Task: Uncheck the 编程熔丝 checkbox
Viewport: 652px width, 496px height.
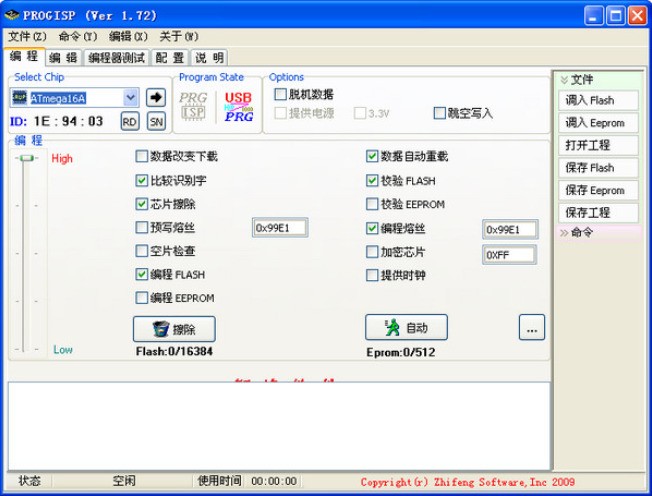Action: (372, 228)
